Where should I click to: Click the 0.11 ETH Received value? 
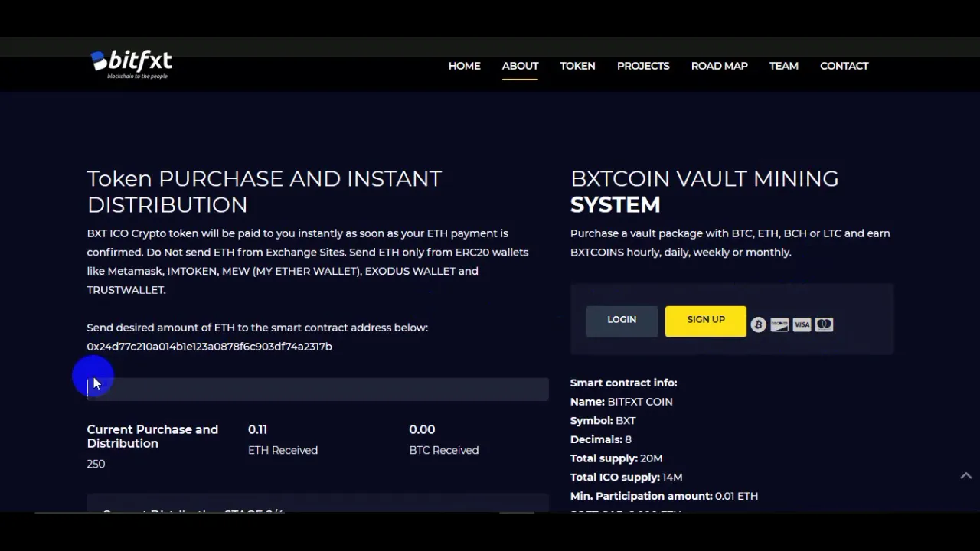[257, 429]
